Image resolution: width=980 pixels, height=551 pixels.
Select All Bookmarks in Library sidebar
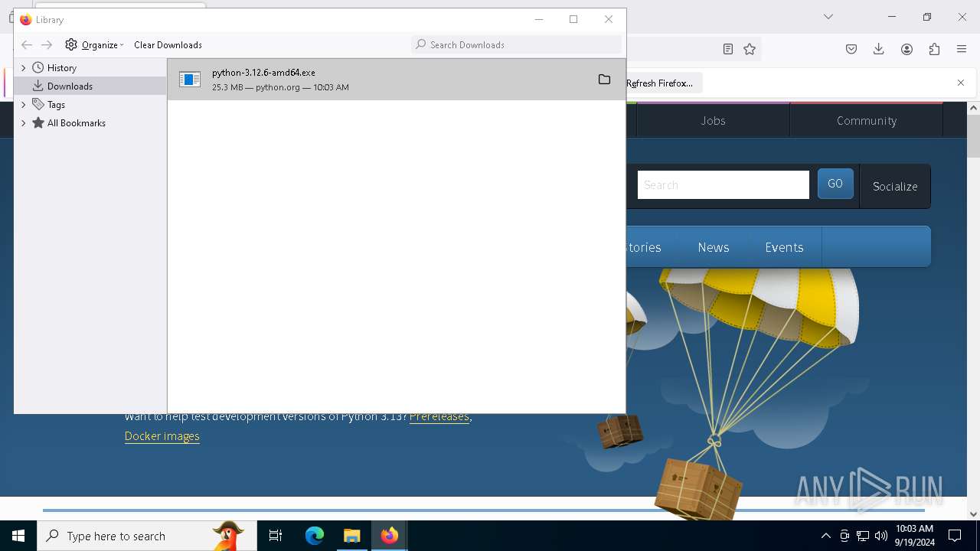[76, 123]
